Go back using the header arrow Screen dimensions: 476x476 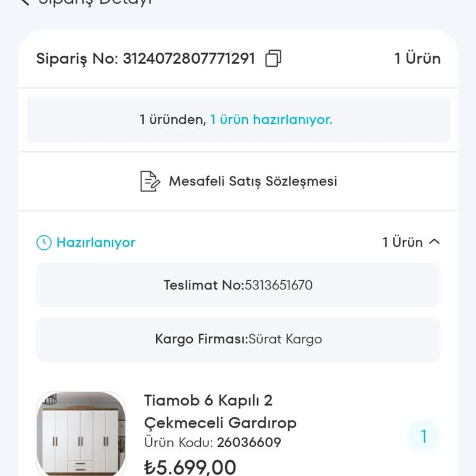pos(25,2)
